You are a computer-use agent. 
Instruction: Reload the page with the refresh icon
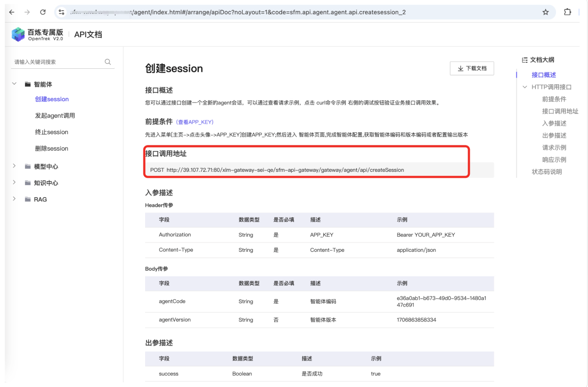point(43,12)
